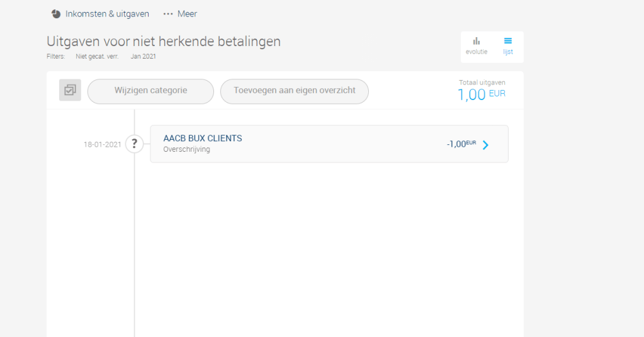Click the Jan 2021 filter

point(144,57)
